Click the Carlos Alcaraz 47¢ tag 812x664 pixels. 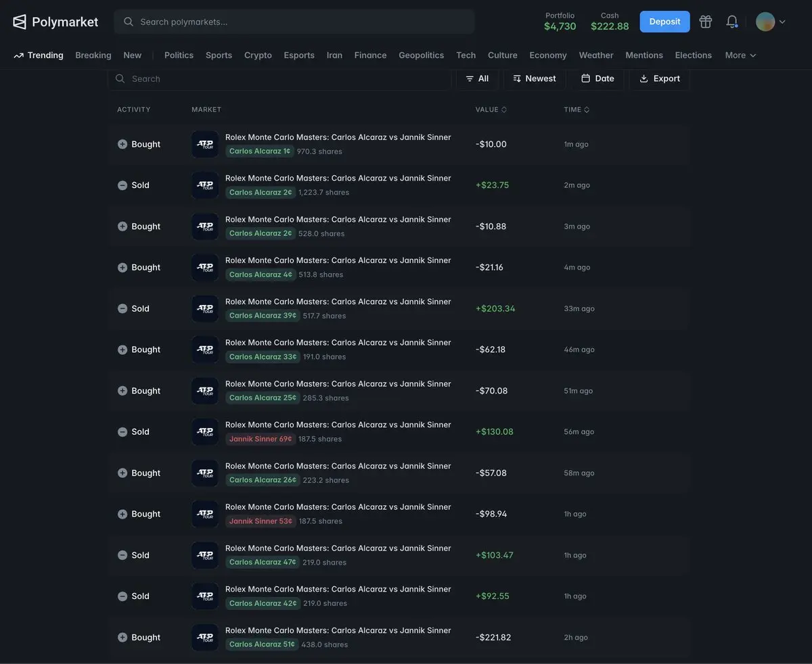(x=263, y=563)
